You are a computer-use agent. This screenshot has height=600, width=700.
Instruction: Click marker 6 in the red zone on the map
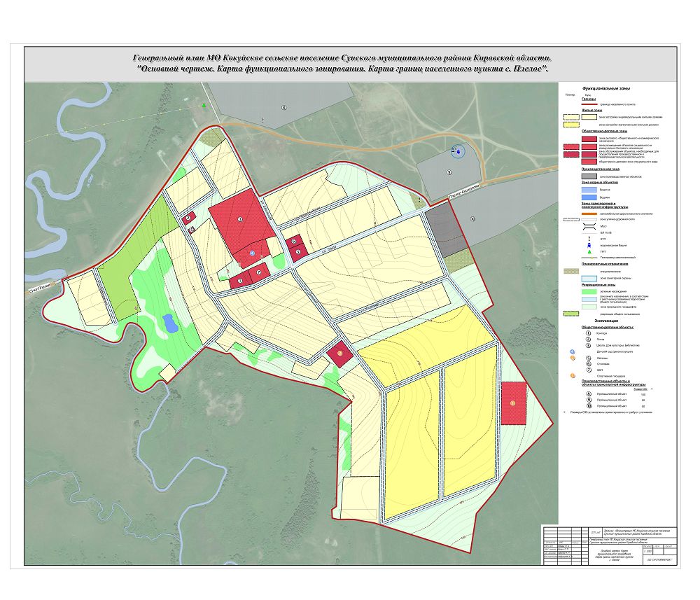point(293,241)
